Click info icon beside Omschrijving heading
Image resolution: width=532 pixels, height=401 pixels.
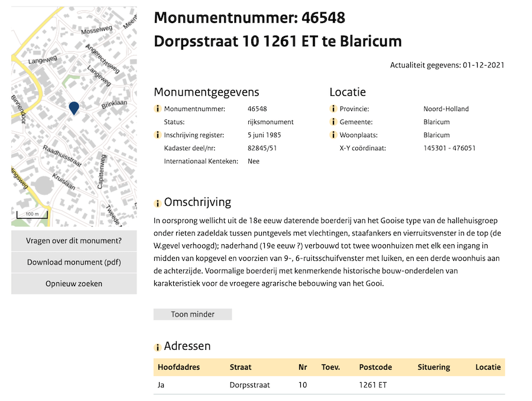(158, 203)
